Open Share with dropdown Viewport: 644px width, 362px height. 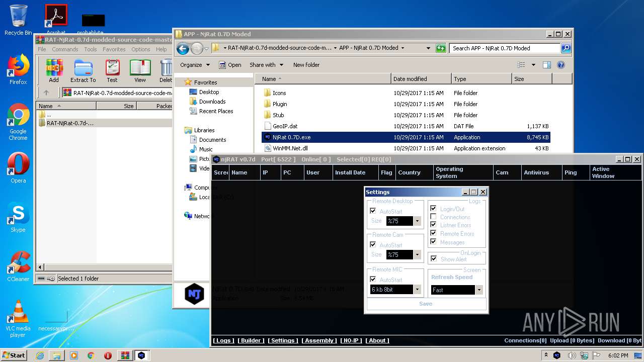[266, 65]
